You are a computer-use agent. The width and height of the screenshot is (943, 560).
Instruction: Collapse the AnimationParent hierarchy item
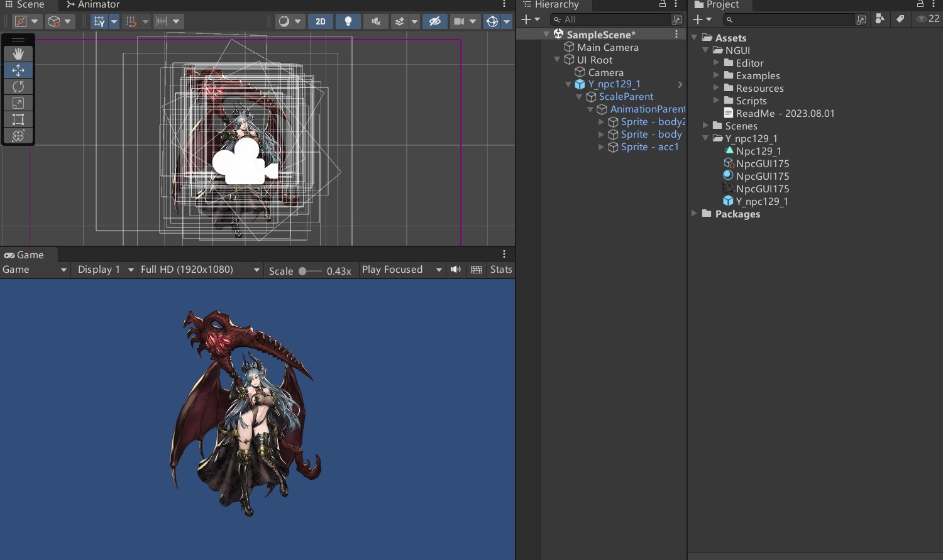[590, 109]
